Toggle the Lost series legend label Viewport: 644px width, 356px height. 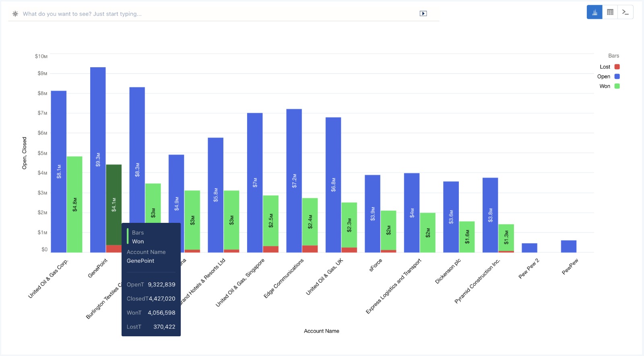[x=605, y=67]
